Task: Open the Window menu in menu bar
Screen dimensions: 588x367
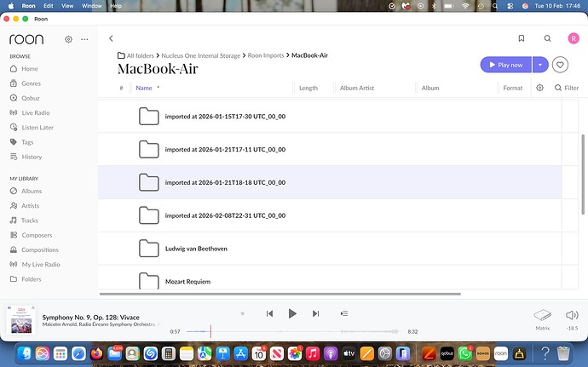Action: tap(90, 5)
